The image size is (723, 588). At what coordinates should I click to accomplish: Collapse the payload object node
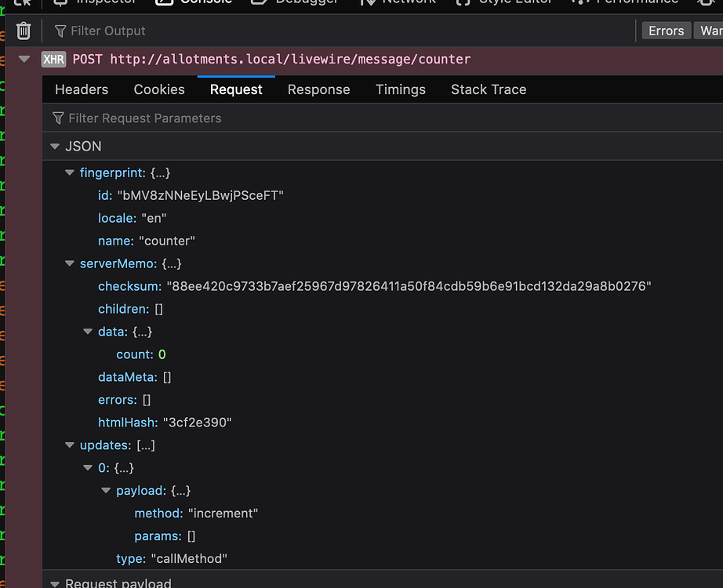(x=106, y=491)
